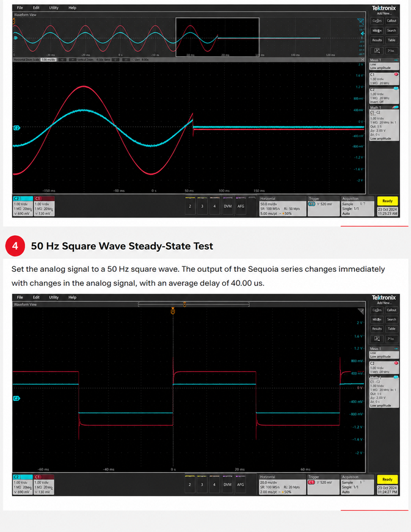This screenshot has width=411, height=532.
Task: Click trigger level marker in upper overview
Action: pos(363,34)
